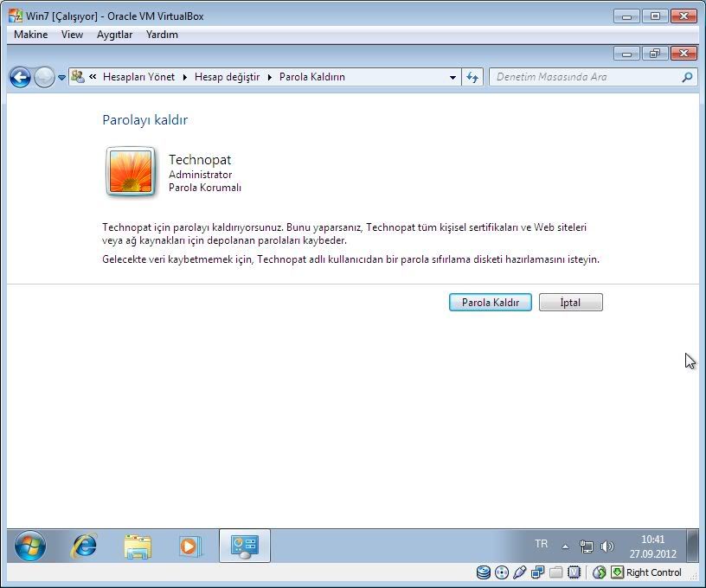706x588 pixels.
Task: Launch Windows Media Player from taskbar
Action: pos(190,546)
